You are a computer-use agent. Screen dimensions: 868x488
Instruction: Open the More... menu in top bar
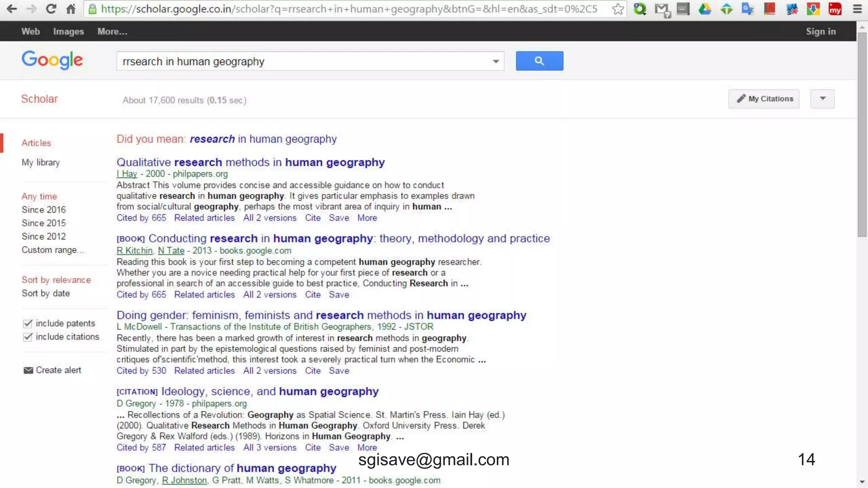[x=112, y=31]
